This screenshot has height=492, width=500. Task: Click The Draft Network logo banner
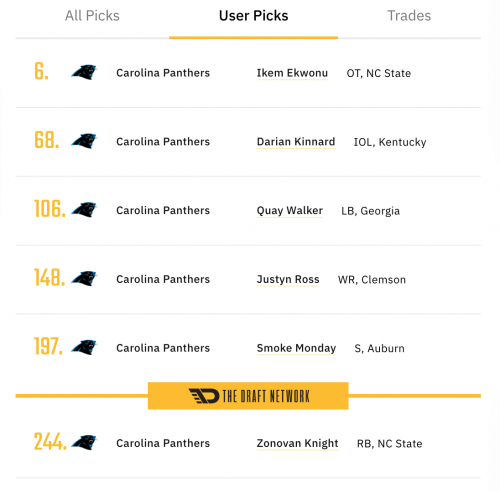tap(248, 396)
